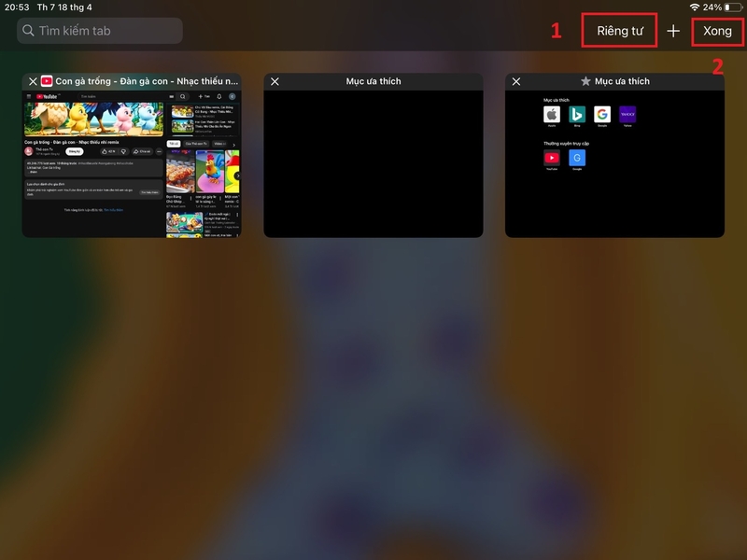Open Google favorite in Mục ưa thích row
747x560 pixels.
(x=602, y=114)
